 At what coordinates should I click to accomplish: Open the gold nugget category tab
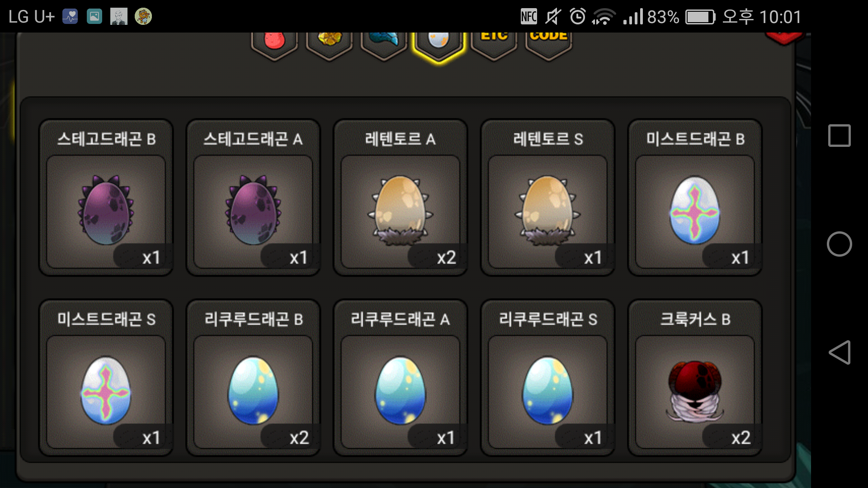[329, 44]
